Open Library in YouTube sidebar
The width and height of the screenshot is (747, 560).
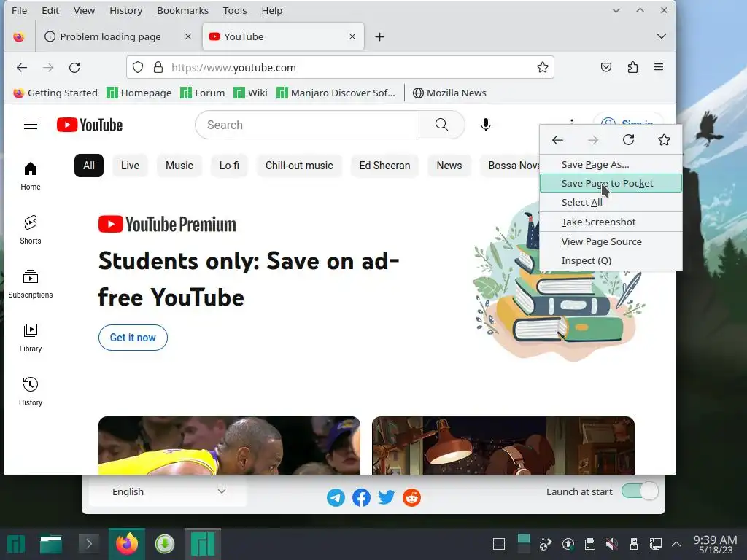point(31,338)
